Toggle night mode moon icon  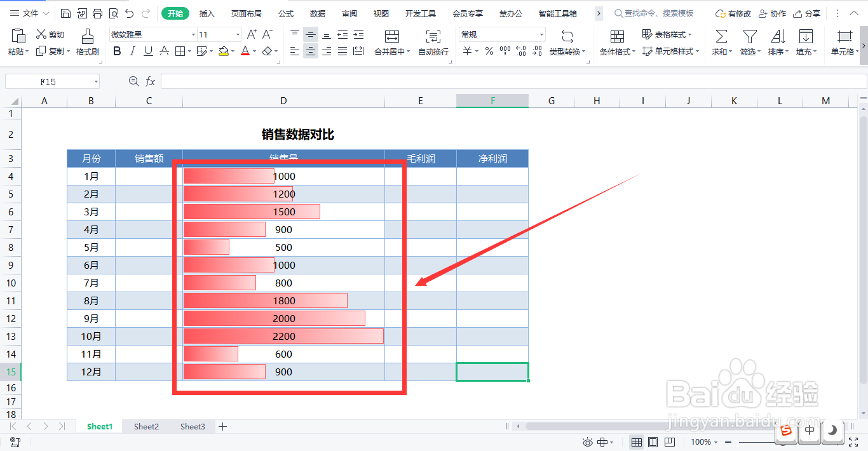point(832,431)
